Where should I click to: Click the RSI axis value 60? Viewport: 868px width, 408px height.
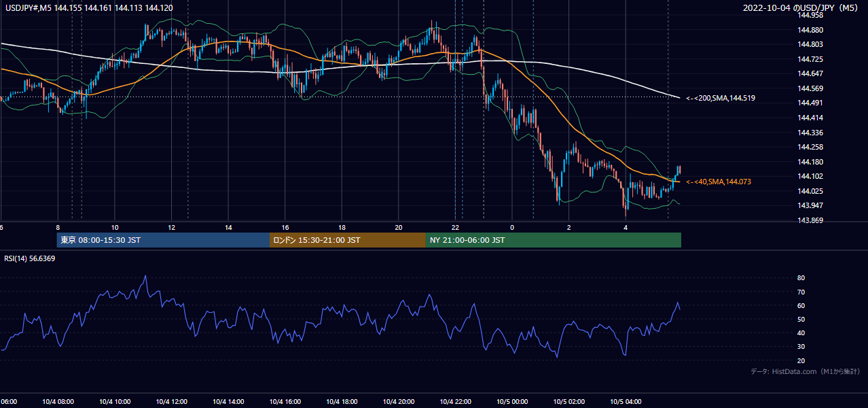801,305
